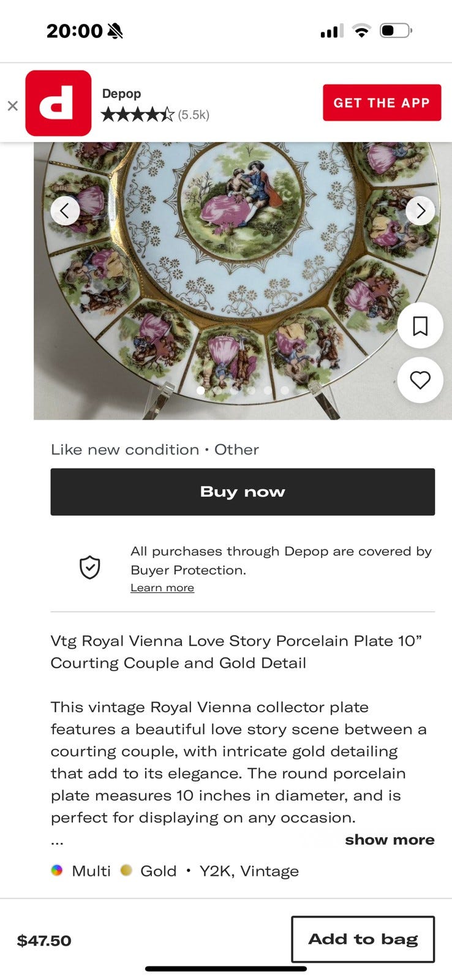
Task: Tap the first image carousel dot
Action: coord(200,390)
